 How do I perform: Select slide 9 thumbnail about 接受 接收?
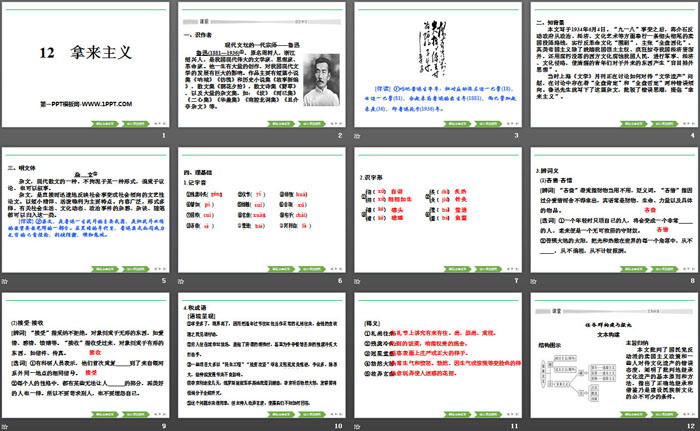point(86,356)
